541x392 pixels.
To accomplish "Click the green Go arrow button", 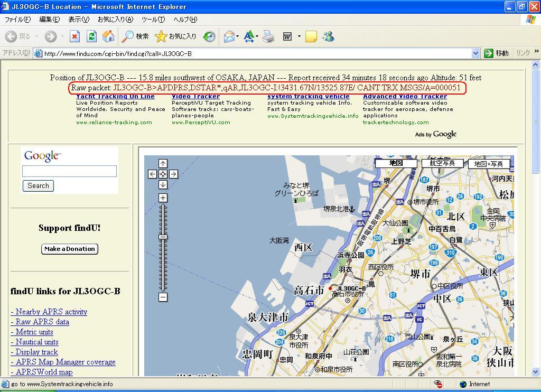I will point(489,53).
